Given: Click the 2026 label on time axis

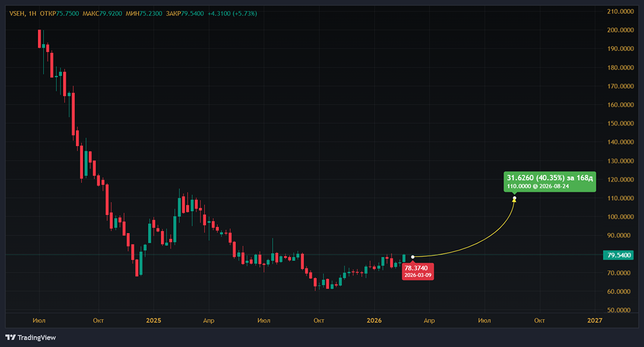Looking at the screenshot, I should [374, 321].
